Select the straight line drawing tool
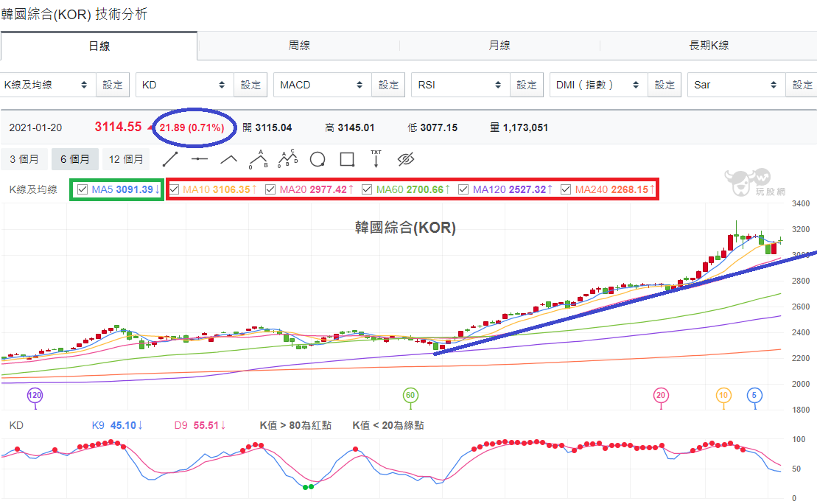 click(x=170, y=159)
